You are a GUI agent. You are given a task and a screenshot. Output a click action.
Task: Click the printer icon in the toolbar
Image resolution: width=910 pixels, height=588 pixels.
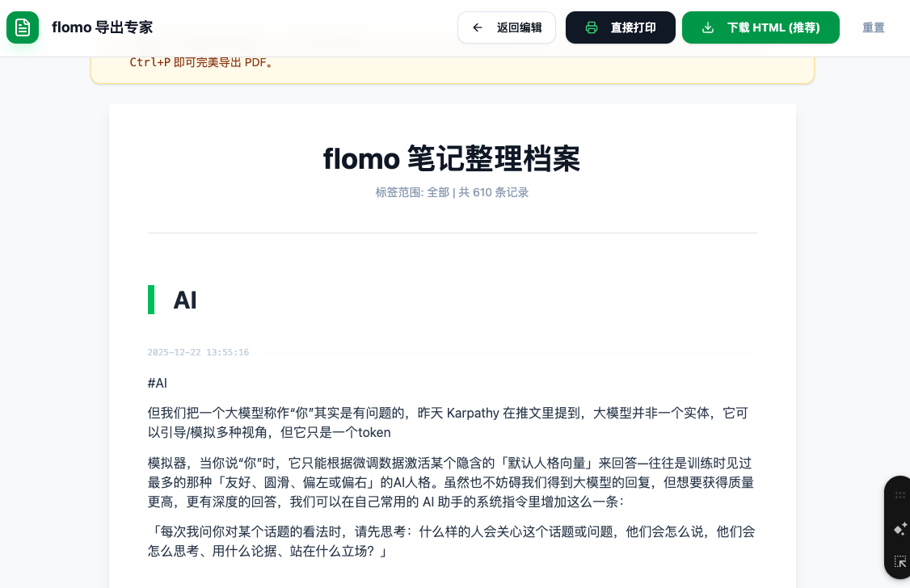point(592,27)
